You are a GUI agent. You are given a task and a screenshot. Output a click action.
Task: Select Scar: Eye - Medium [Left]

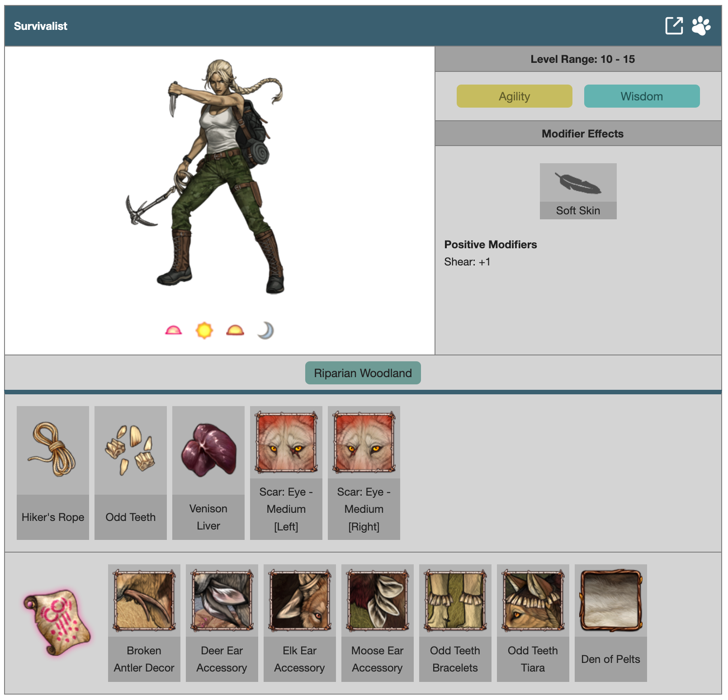pyautogui.click(x=286, y=473)
